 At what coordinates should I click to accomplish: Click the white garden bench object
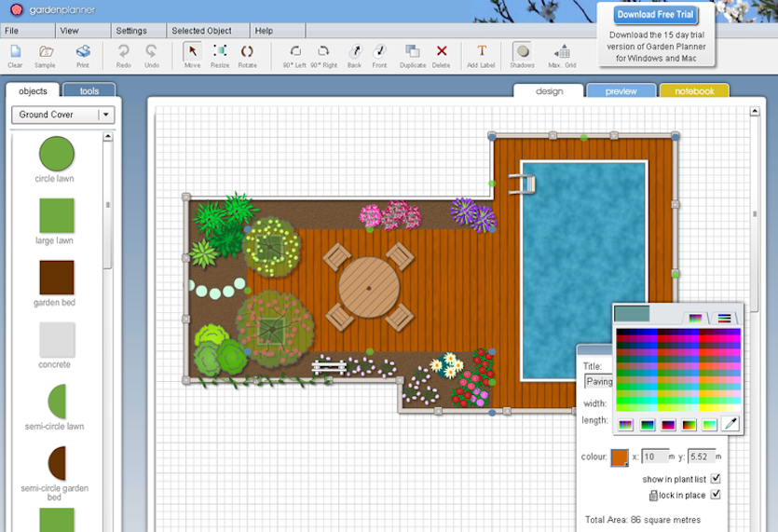tap(329, 367)
